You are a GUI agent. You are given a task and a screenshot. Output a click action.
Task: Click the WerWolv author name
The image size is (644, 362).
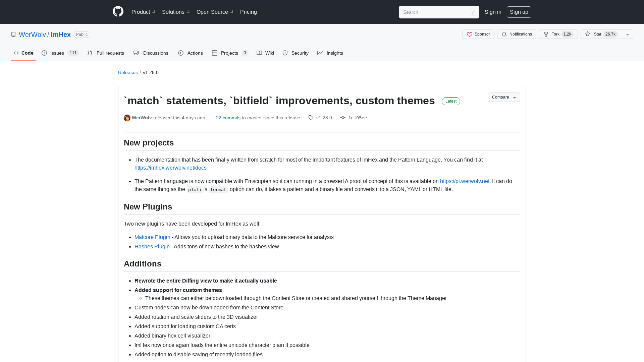click(142, 118)
